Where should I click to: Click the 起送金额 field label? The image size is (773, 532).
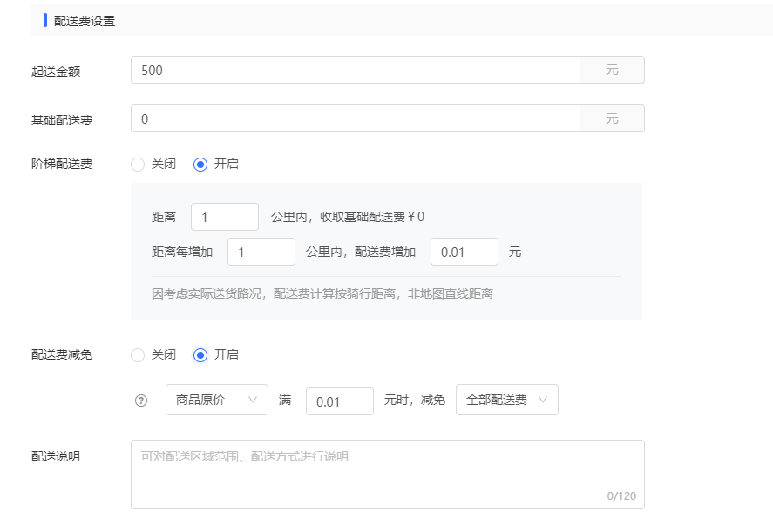click(56, 71)
